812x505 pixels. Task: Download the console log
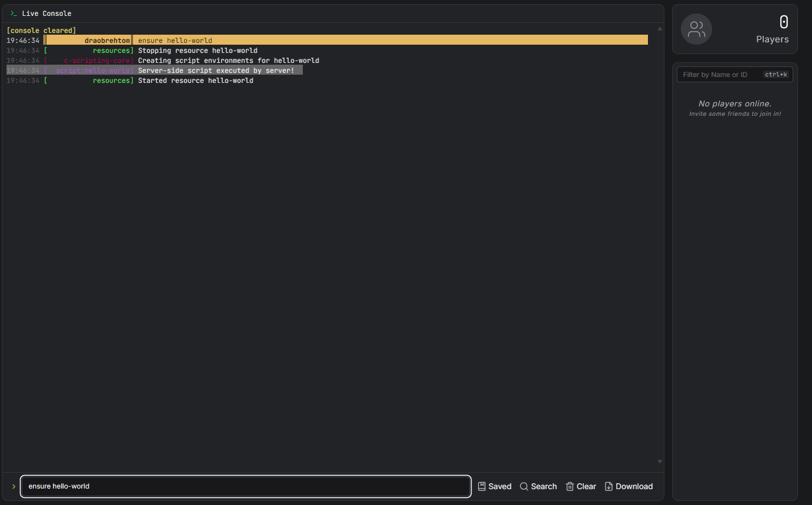tap(629, 486)
